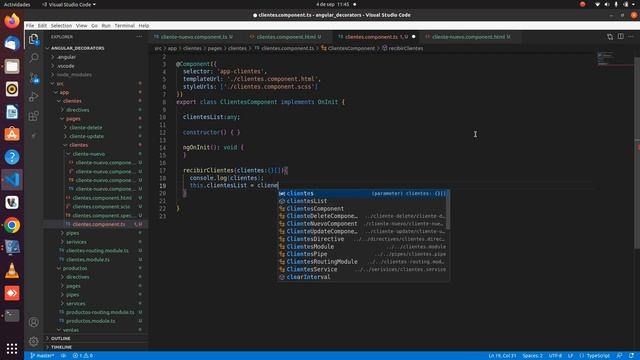The image size is (640, 360).
Task: Click Ln 19 cursor position indicator
Action: tap(502, 356)
